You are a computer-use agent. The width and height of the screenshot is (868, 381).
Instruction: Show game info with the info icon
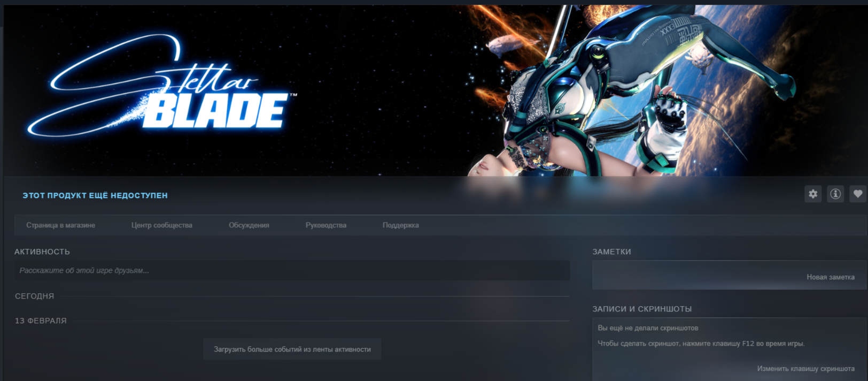(835, 194)
